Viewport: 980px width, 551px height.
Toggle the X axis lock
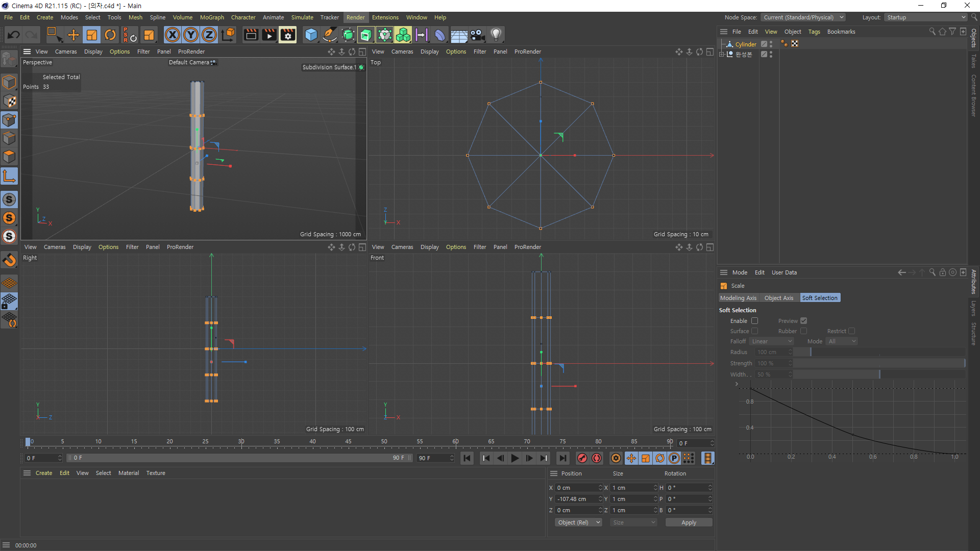coord(173,35)
